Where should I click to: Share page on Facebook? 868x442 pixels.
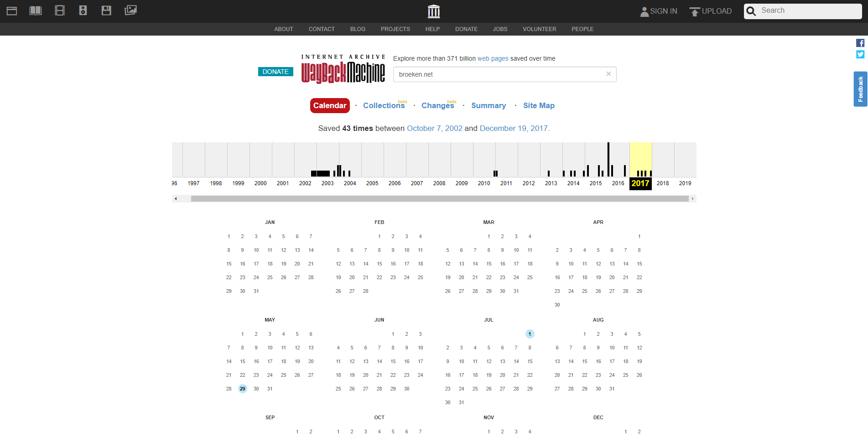[860, 43]
